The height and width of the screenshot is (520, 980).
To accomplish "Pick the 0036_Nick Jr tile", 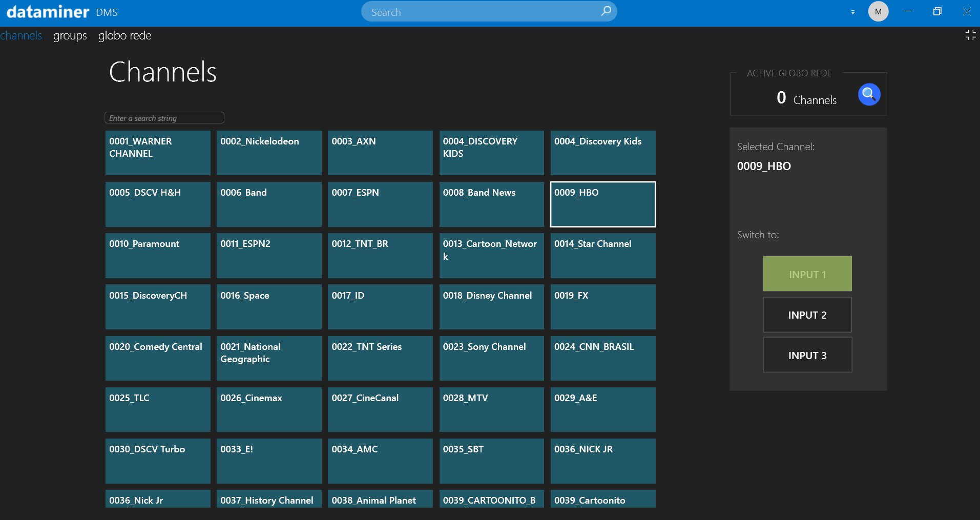I will click(158, 499).
